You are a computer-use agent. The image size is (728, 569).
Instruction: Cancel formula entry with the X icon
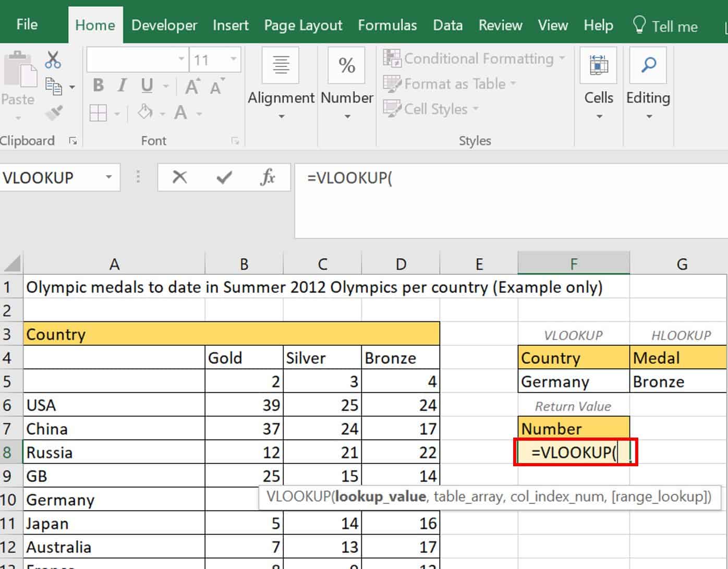pyautogui.click(x=179, y=177)
